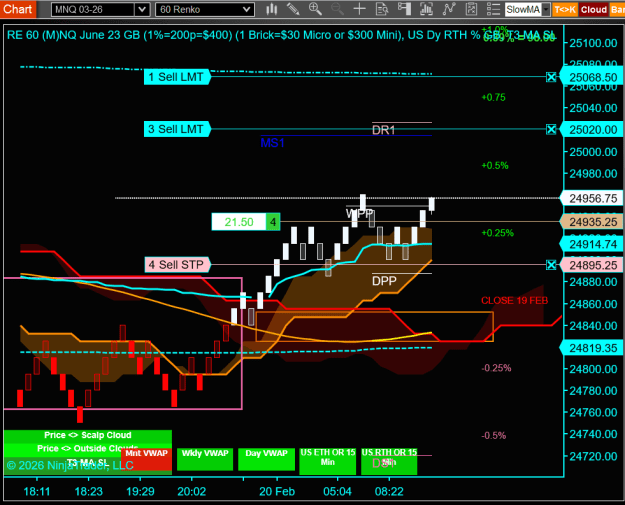Image resolution: width=625 pixels, height=505 pixels.
Task: Cancel the 4 Sell STP order at 24895.25
Action: [x=551, y=265]
